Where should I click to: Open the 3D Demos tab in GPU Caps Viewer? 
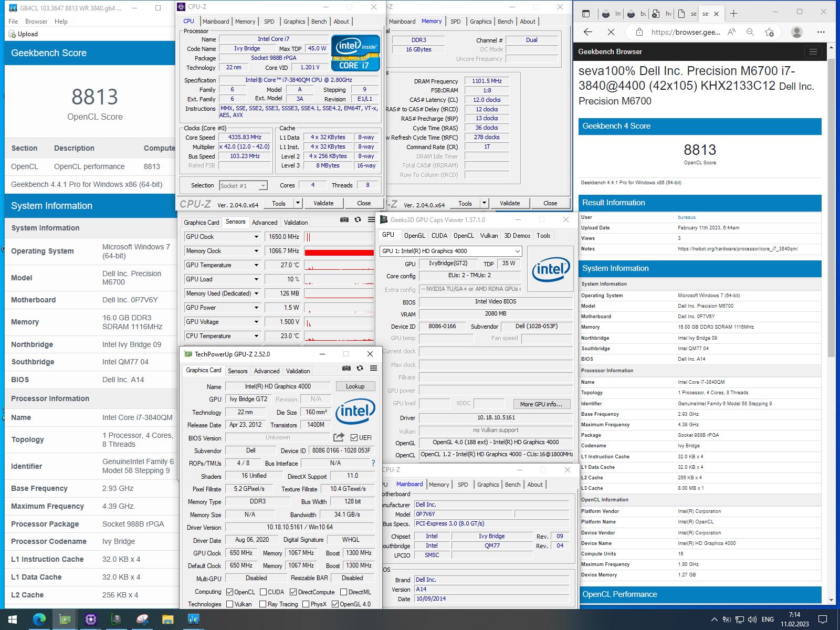(x=517, y=235)
